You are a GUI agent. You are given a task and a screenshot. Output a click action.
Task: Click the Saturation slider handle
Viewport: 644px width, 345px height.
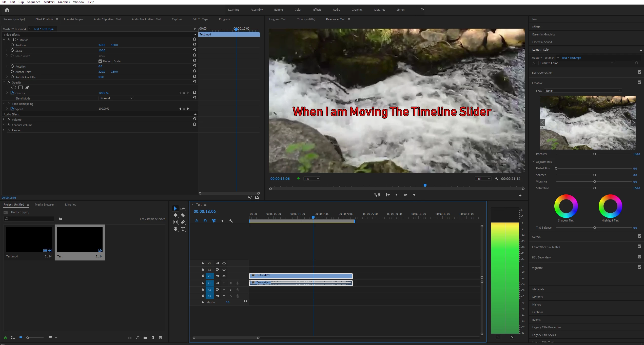point(594,188)
